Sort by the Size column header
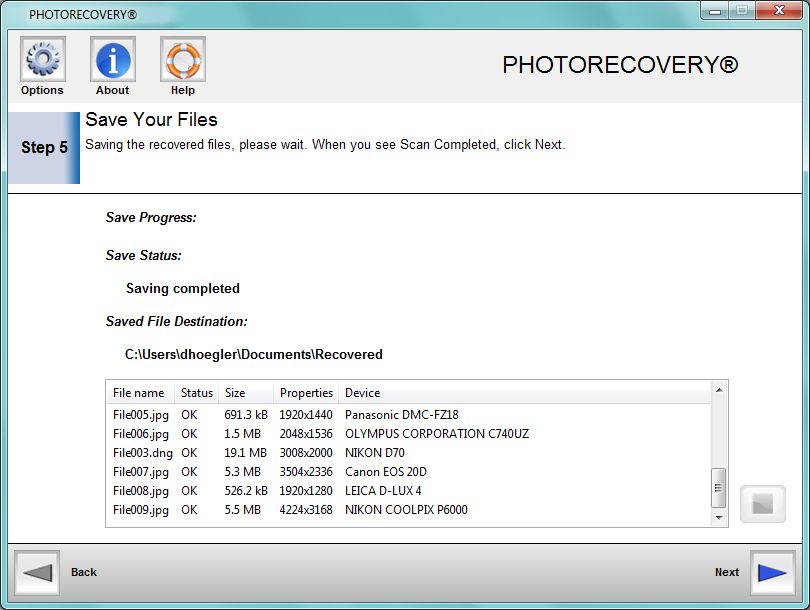Screen dimensions: 810x610 [246, 393]
